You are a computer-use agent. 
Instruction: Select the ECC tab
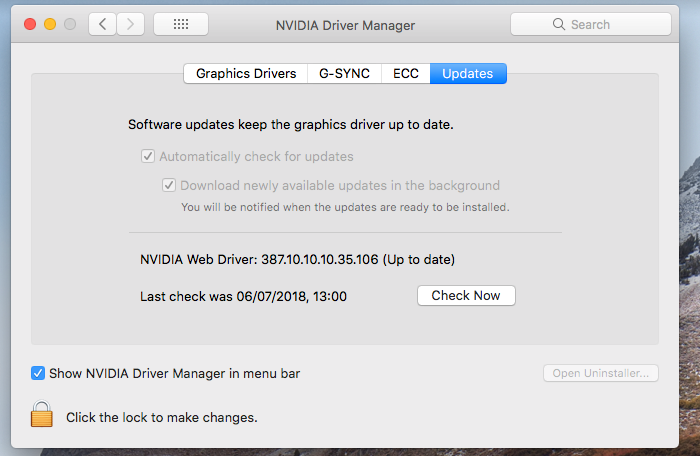point(406,73)
